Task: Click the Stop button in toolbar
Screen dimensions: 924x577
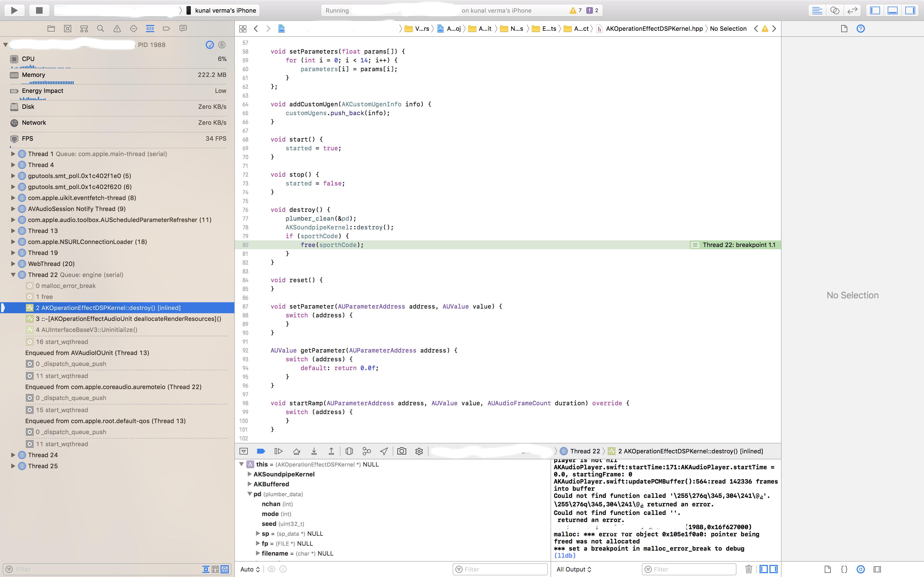Action: tap(39, 10)
